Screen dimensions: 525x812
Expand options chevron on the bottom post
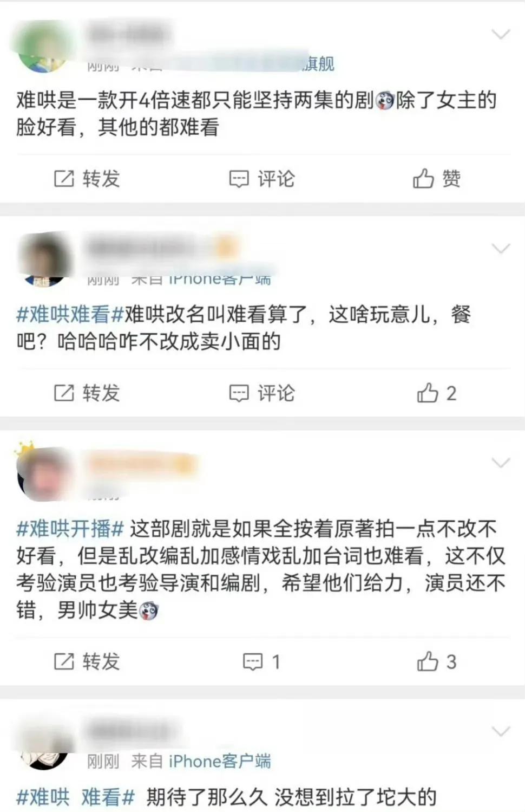click(x=501, y=731)
